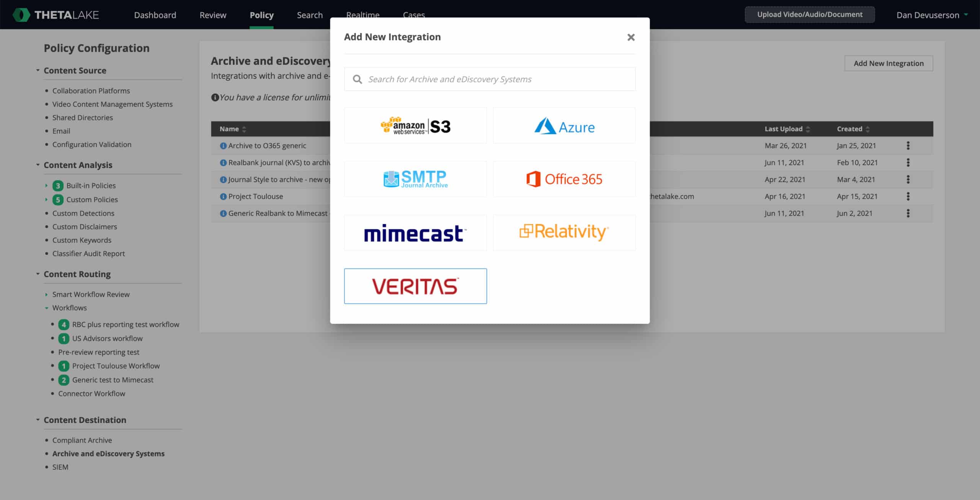The image size is (980, 500).
Task: Open the Dashboard tab
Action: pos(155,15)
